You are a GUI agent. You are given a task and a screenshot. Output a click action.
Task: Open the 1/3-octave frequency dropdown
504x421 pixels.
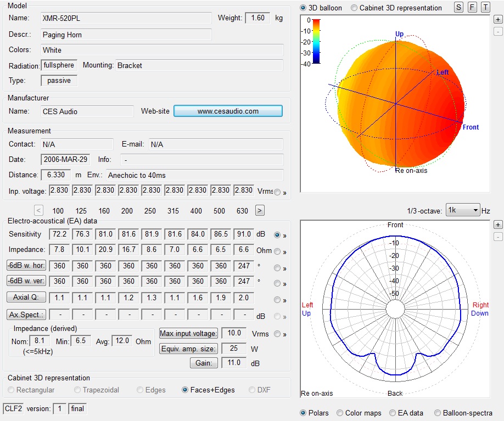[462, 210]
